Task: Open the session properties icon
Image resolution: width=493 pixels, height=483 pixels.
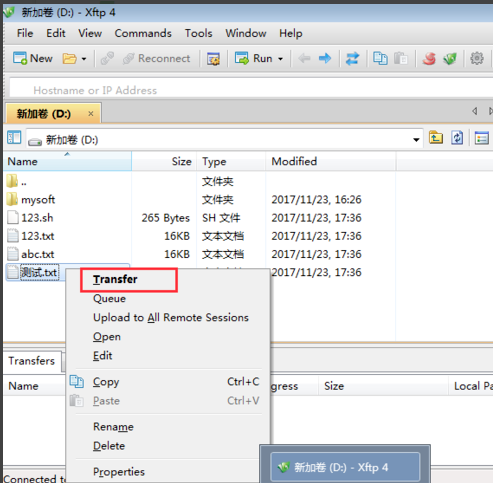Action: tap(213, 59)
